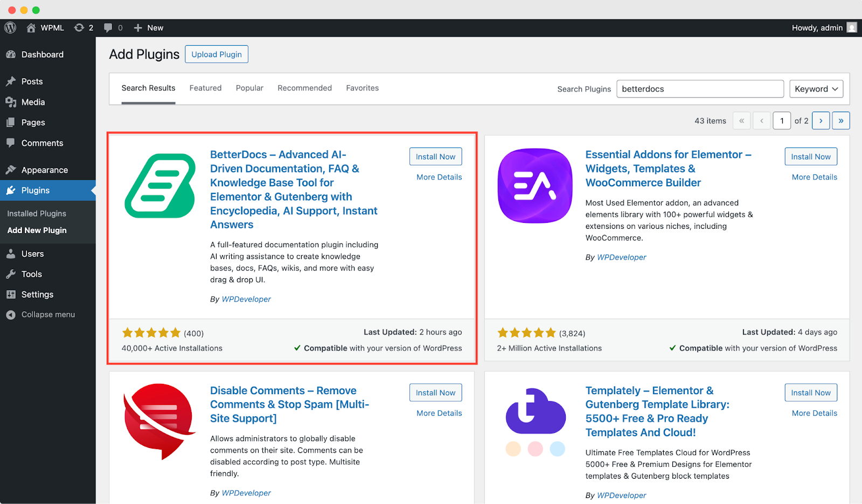Install the Templately plugin

[x=811, y=393]
